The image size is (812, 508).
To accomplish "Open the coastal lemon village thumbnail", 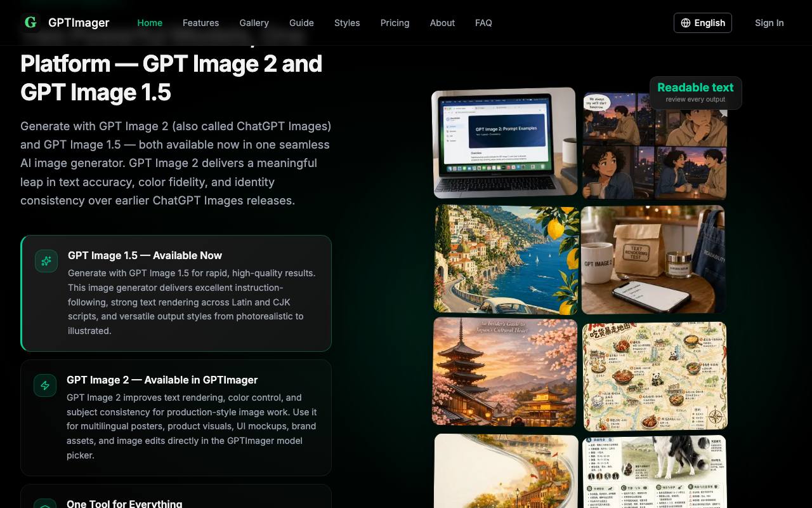I will [x=506, y=259].
